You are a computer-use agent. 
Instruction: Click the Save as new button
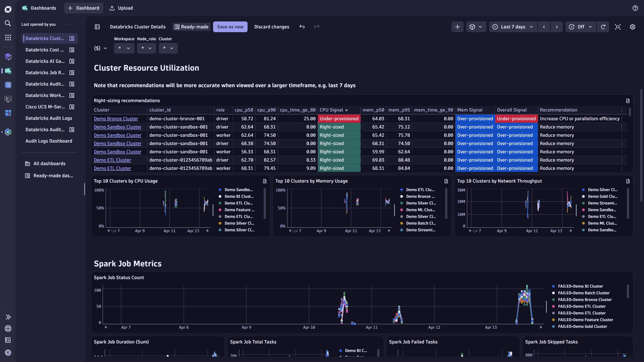click(230, 27)
